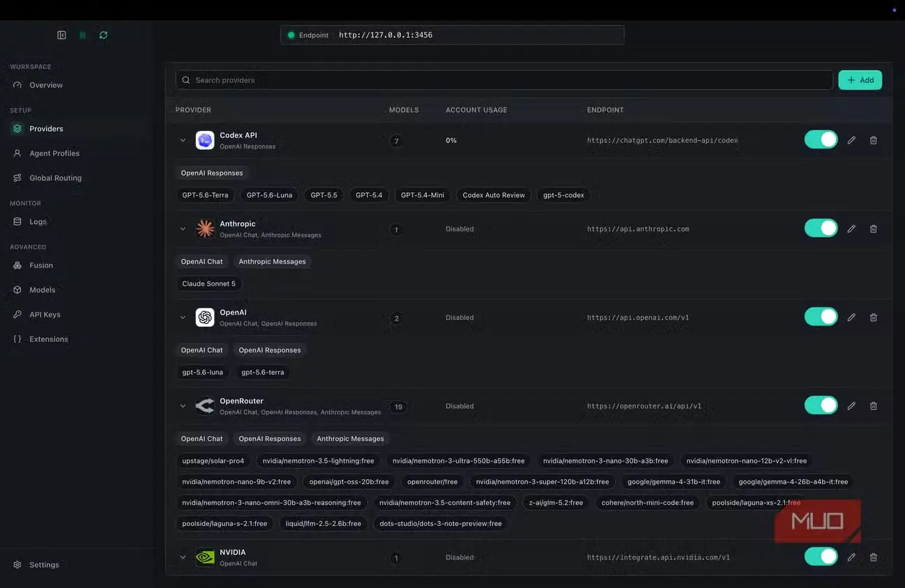Disable the Anthropic provider toggle
The height and width of the screenshot is (588, 905).
821,228
